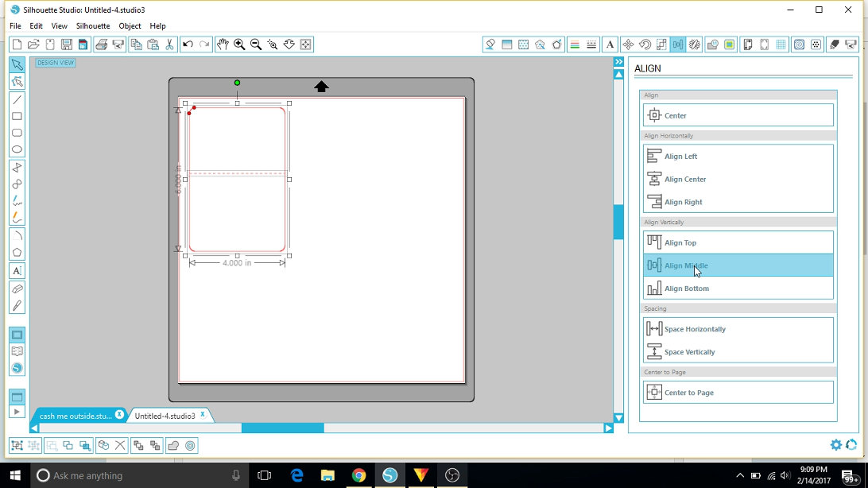This screenshot has height=488, width=868.
Task: Zoom out of the canvas
Action: click(x=256, y=45)
